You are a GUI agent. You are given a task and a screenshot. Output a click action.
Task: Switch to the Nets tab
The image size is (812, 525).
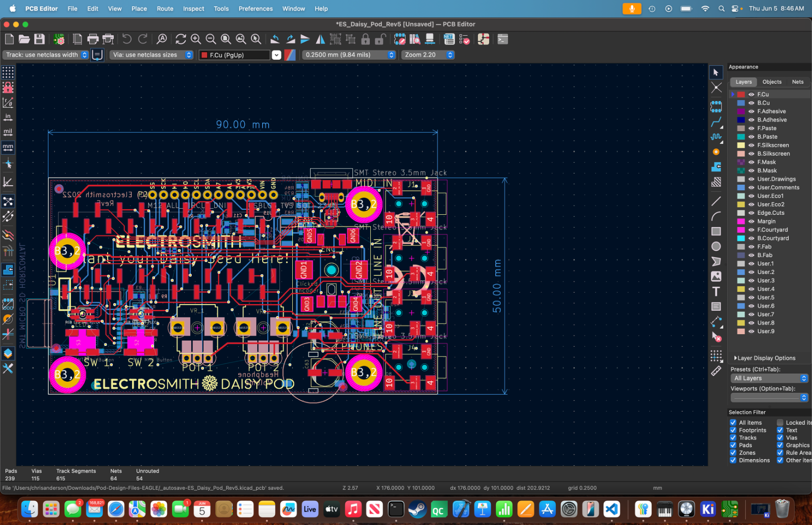click(798, 82)
